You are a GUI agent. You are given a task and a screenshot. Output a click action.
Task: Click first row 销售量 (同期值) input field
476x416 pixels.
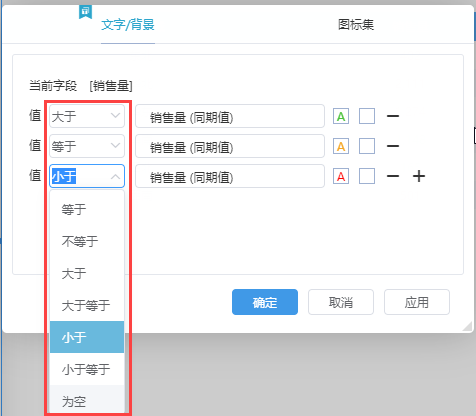230,116
